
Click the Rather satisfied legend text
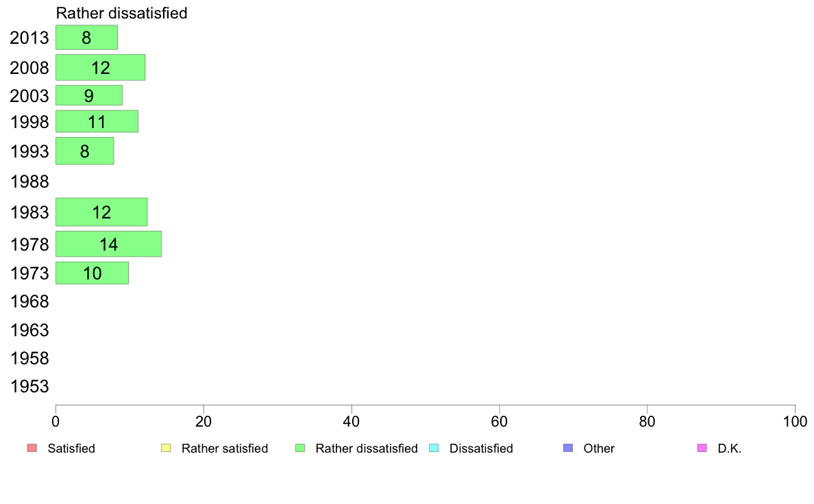coord(225,449)
